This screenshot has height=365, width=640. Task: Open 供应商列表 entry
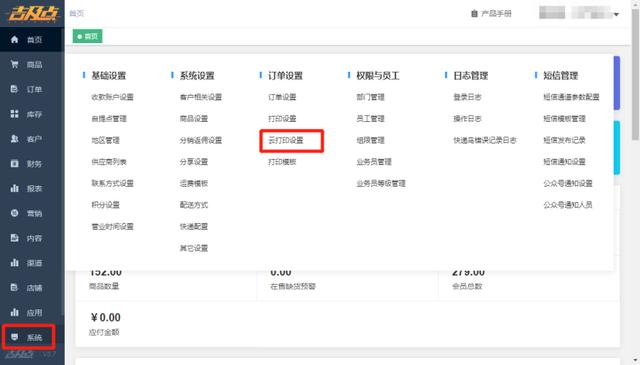tap(109, 162)
